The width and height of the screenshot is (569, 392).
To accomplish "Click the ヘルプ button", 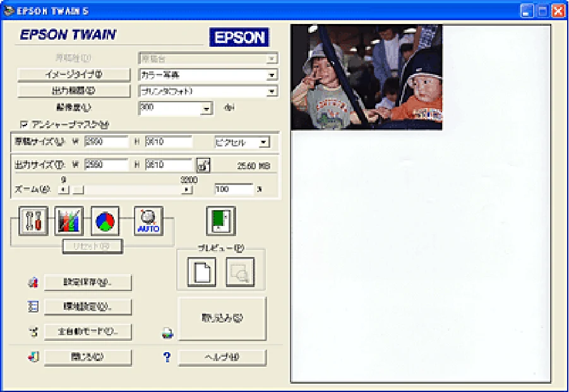I will (222, 357).
